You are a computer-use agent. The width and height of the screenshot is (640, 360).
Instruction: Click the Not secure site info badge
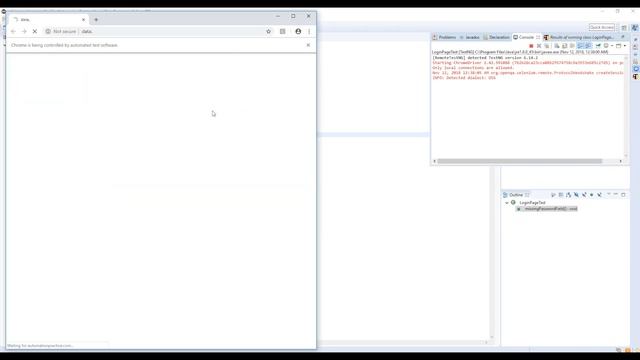61,31
